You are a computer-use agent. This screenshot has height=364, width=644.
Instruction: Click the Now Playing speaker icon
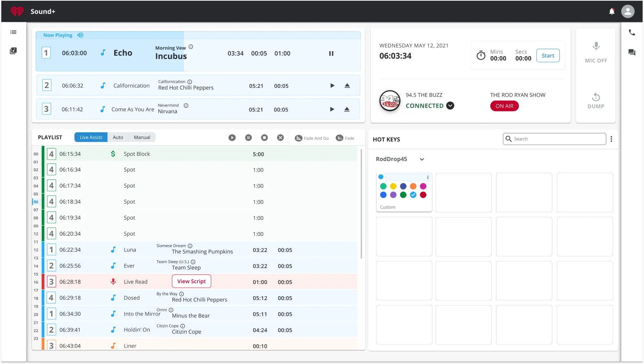[80, 35]
